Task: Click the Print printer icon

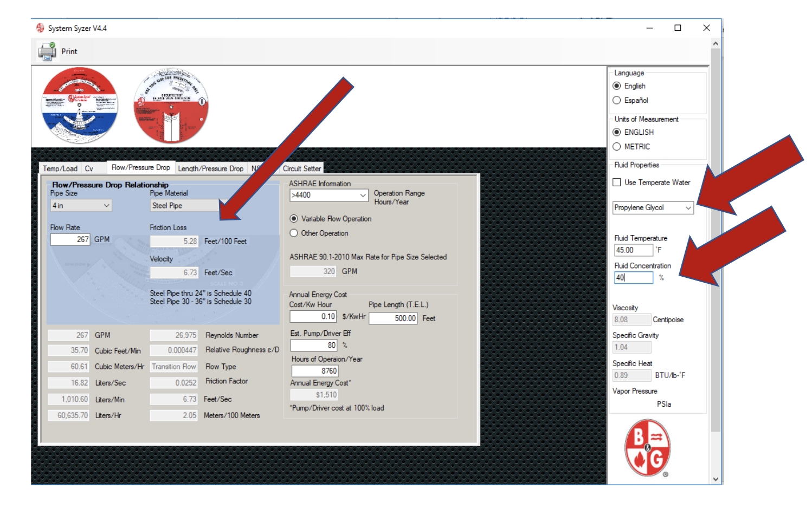Action: (47, 51)
